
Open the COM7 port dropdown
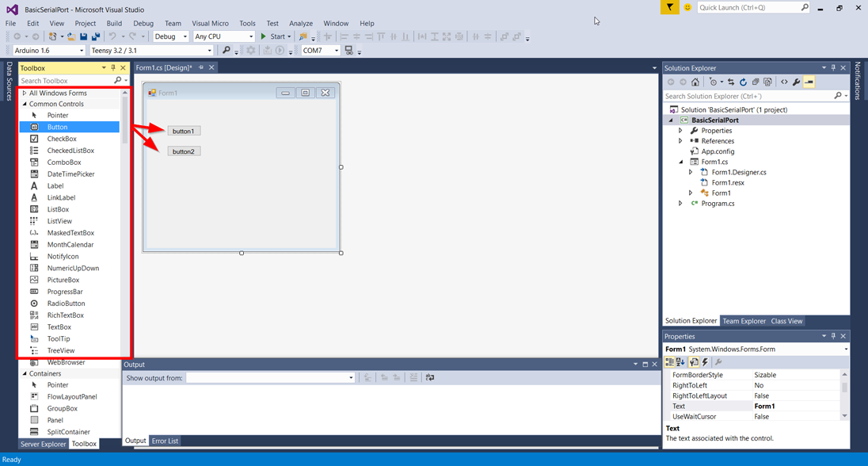click(336, 51)
